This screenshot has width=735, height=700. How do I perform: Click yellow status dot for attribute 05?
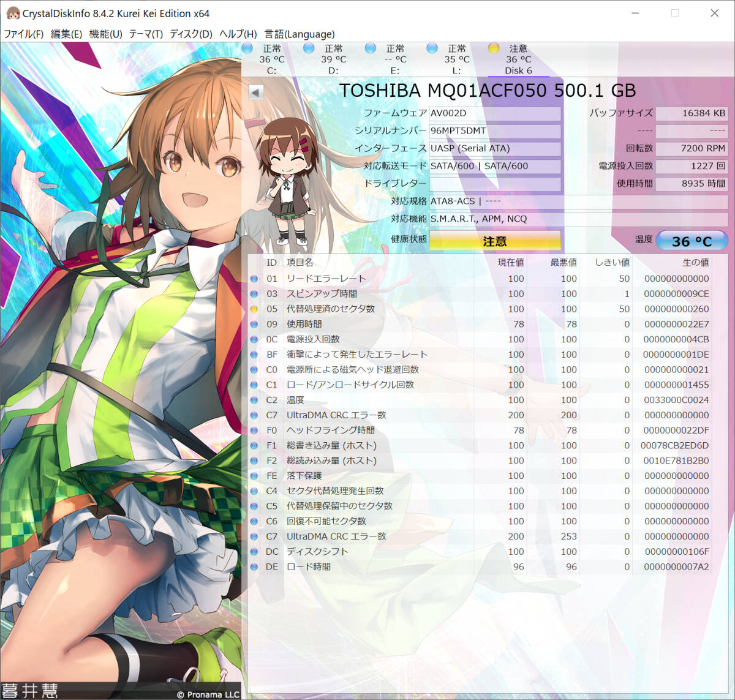click(x=254, y=309)
